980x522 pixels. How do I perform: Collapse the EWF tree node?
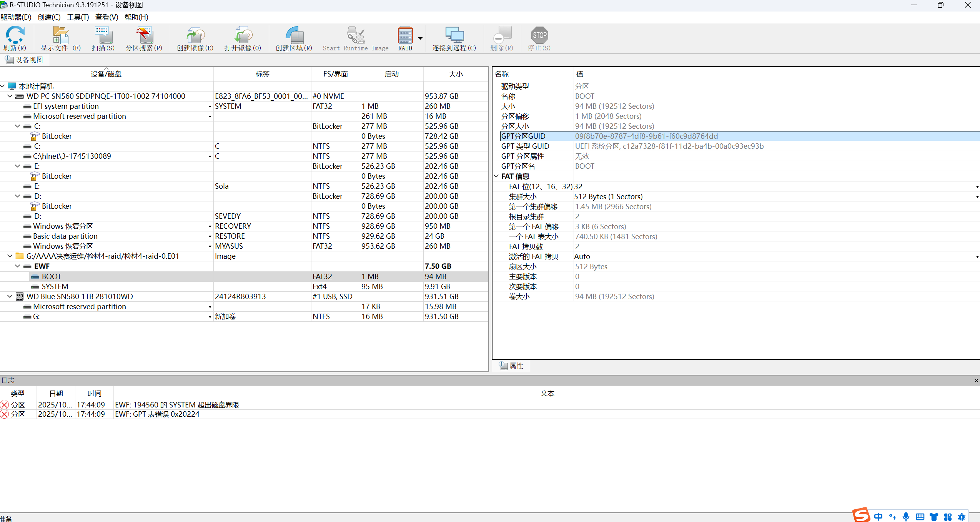(18, 266)
